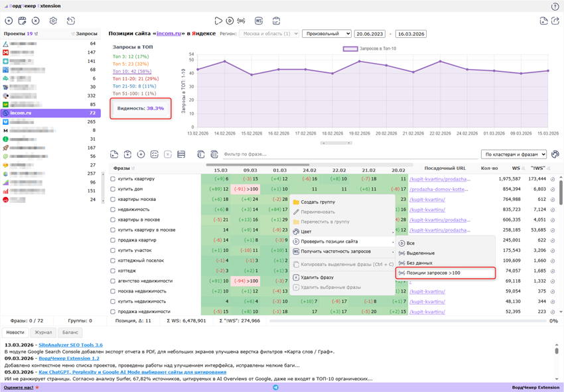The width and height of the screenshot is (564, 392).
Task: Open the 'Произвольный' period dropdown
Action: [x=326, y=34]
